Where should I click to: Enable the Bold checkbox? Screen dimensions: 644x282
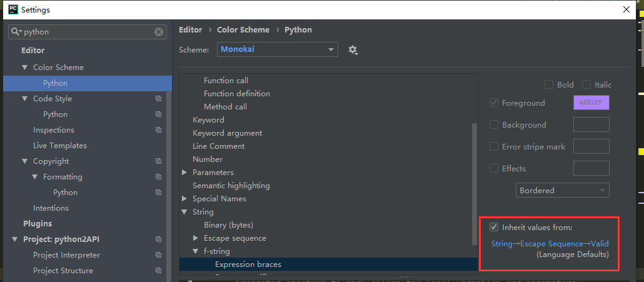point(549,84)
